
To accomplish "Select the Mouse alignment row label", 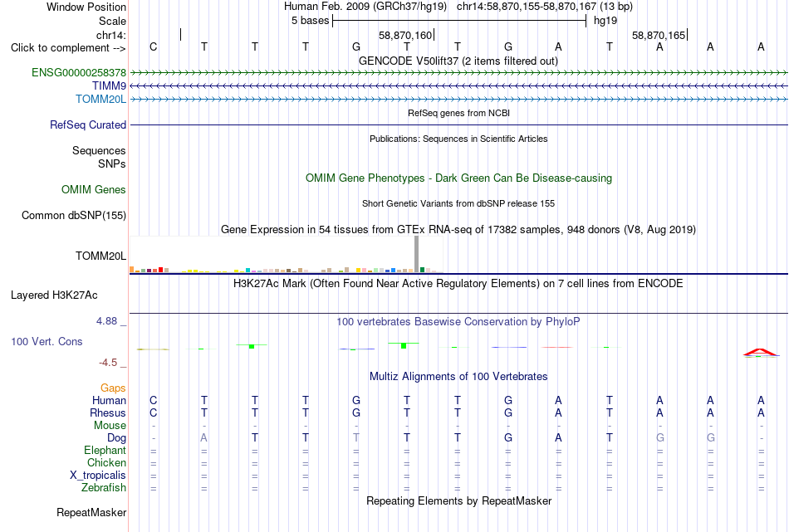I will pyautogui.click(x=110, y=426).
